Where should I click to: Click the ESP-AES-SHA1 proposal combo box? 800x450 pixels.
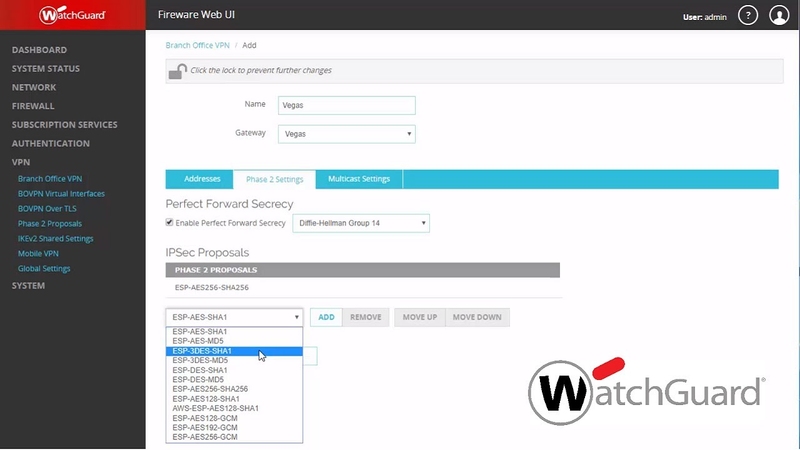pos(234,317)
